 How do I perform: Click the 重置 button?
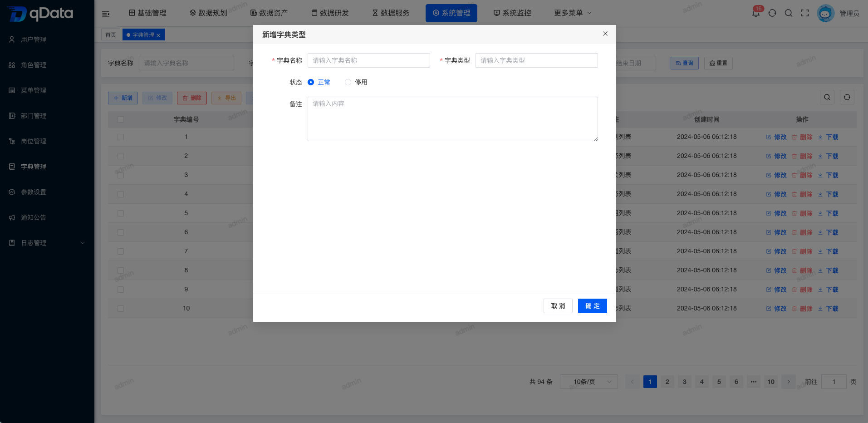tap(718, 63)
